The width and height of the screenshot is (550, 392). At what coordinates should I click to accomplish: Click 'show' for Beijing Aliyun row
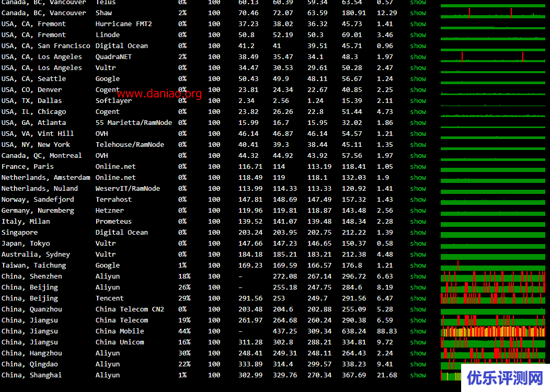[x=418, y=287]
